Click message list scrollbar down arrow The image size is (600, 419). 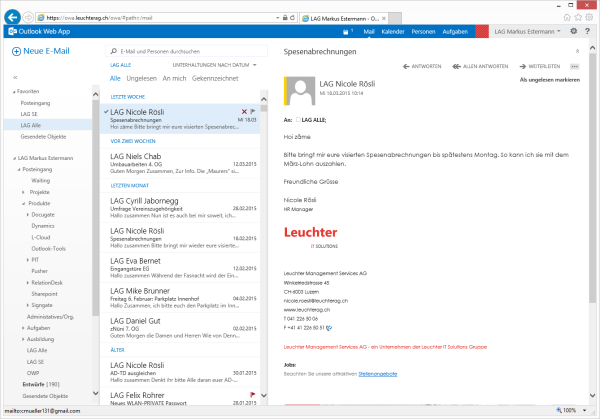pos(264,395)
